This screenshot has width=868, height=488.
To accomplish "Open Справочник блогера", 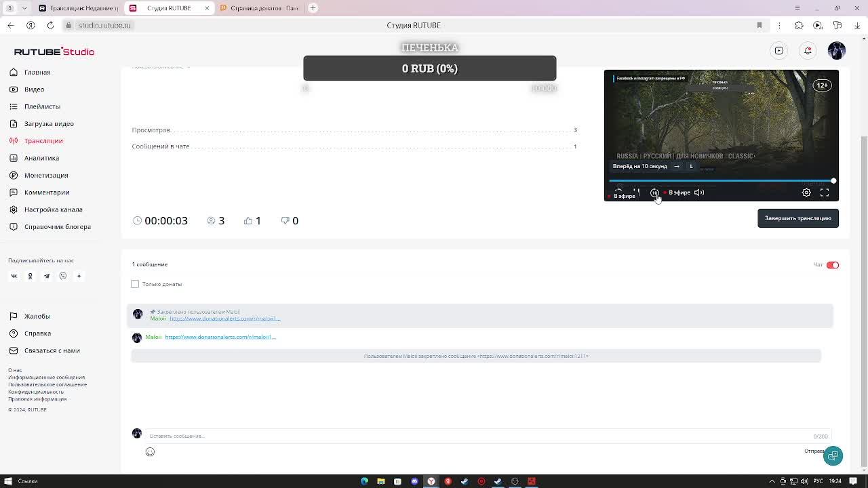I will [50, 226].
